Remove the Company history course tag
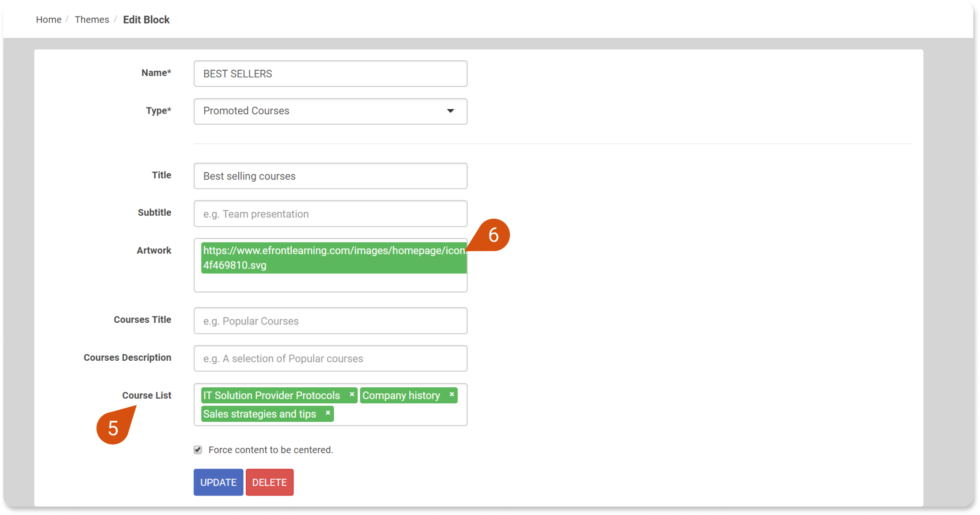The height and width of the screenshot is (515, 980). (x=452, y=394)
